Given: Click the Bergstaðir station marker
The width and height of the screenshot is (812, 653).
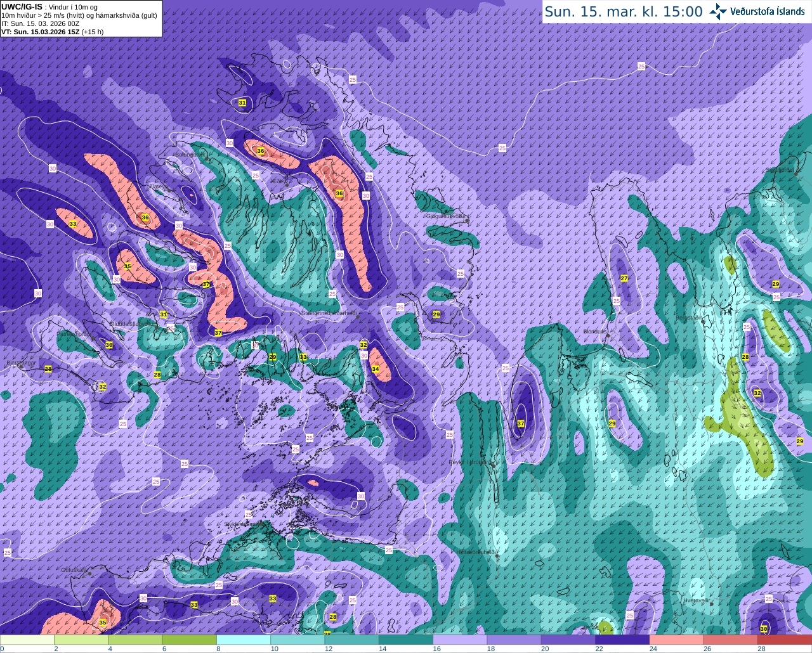Looking at the screenshot, I should click(704, 321).
